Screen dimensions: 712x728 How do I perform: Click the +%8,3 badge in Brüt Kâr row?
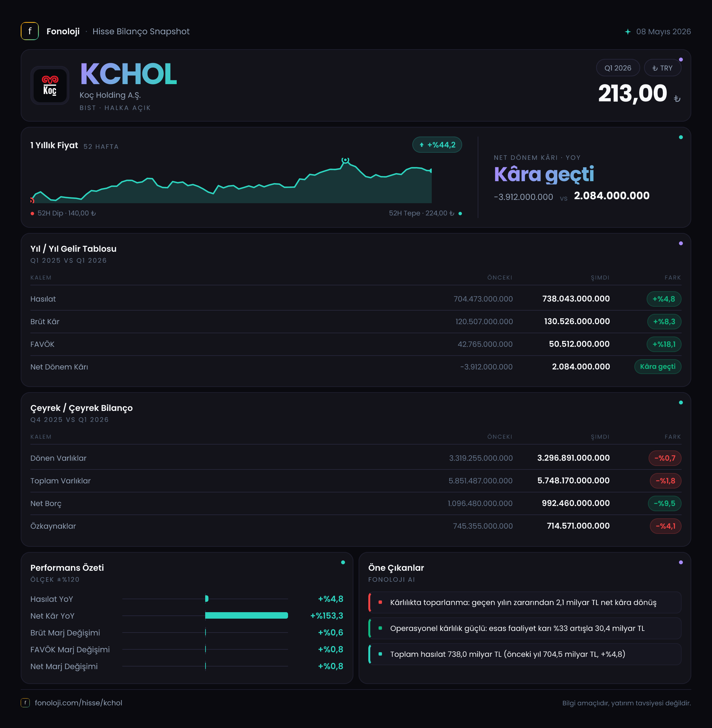[x=664, y=322]
